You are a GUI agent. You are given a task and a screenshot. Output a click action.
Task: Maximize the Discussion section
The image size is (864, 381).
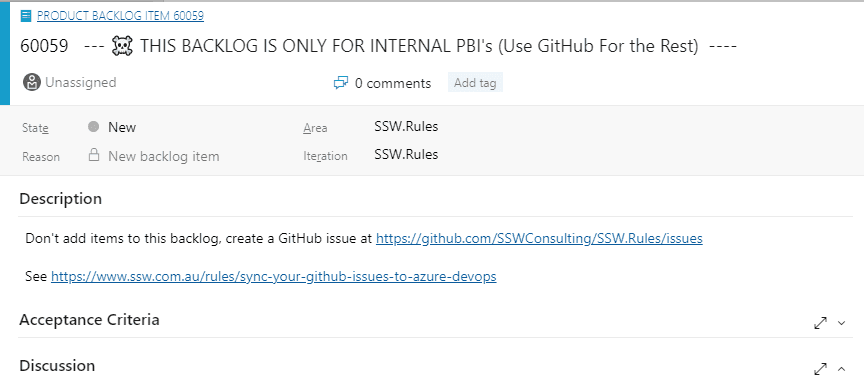coord(820,368)
